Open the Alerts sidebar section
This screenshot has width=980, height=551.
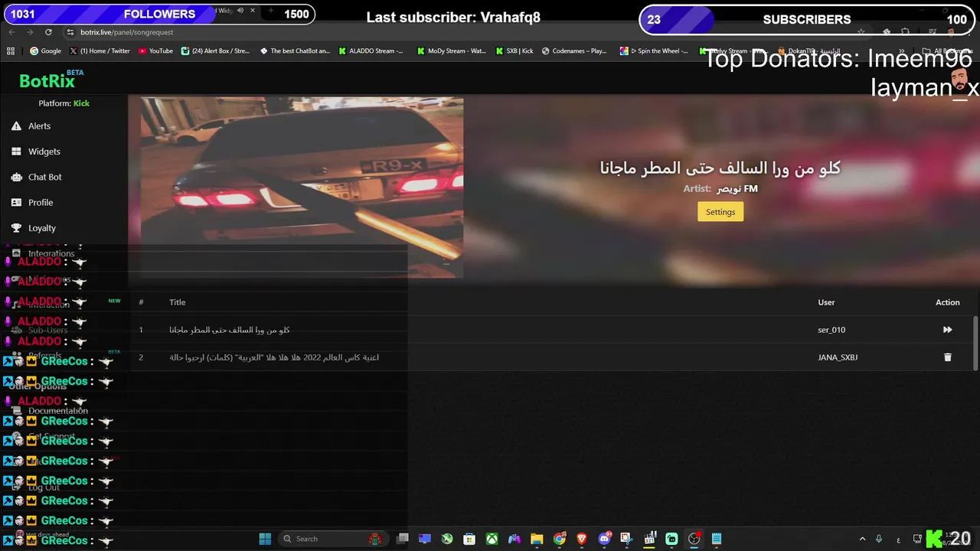[x=40, y=126]
